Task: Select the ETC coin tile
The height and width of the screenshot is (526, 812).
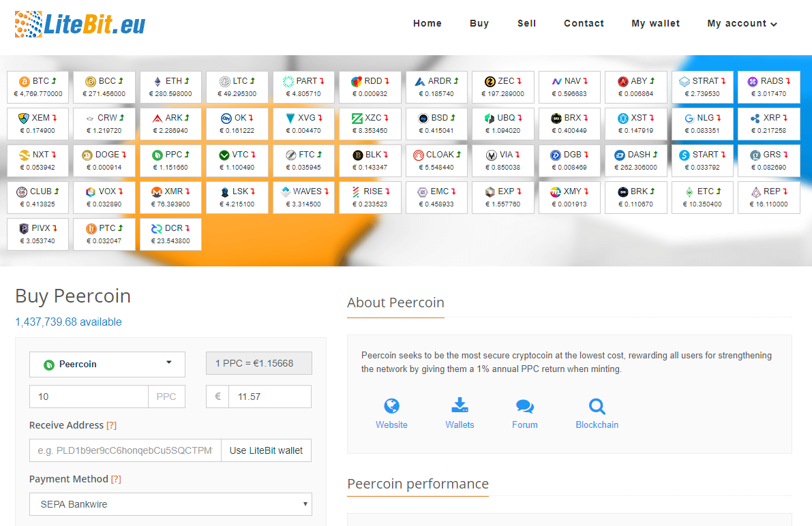Action: (702, 198)
